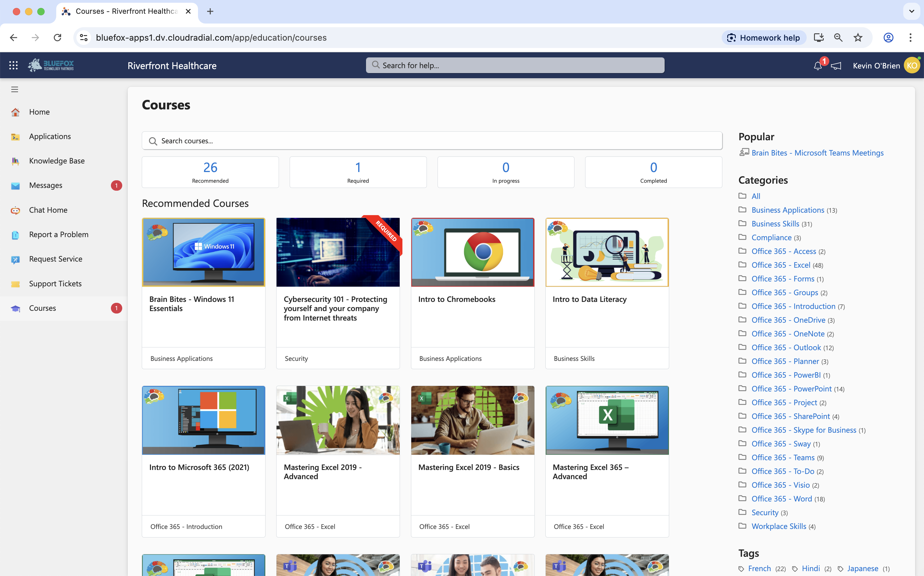Viewport: 924px width, 576px height.
Task: Close the Courses browser tab
Action: (x=188, y=11)
